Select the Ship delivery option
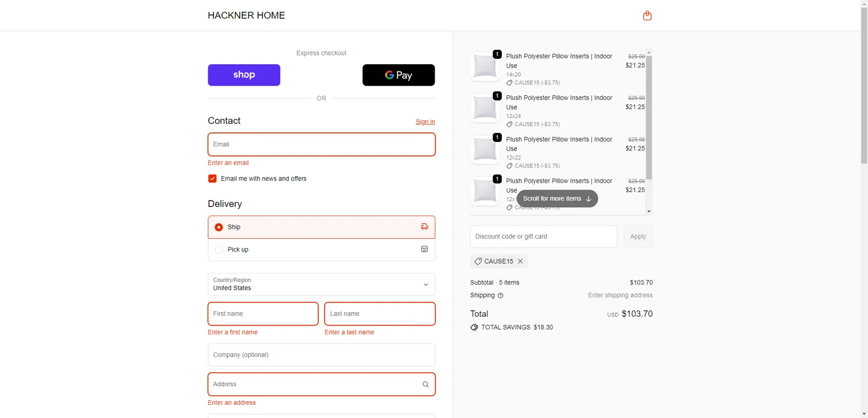The image size is (868, 418). pyautogui.click(x=321, y=227)
